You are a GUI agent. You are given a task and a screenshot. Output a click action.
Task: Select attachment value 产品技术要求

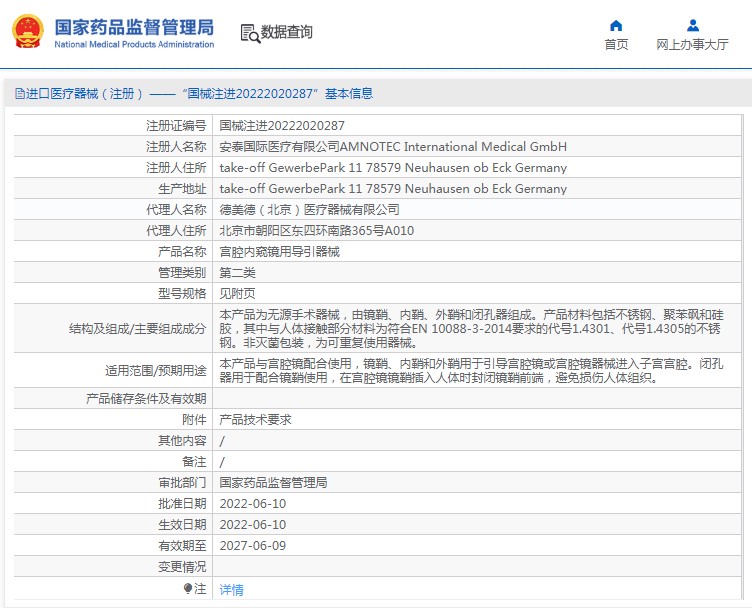pos(255,420)
